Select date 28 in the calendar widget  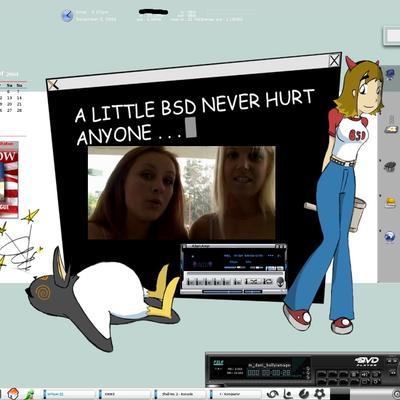[x=19, y=110]
